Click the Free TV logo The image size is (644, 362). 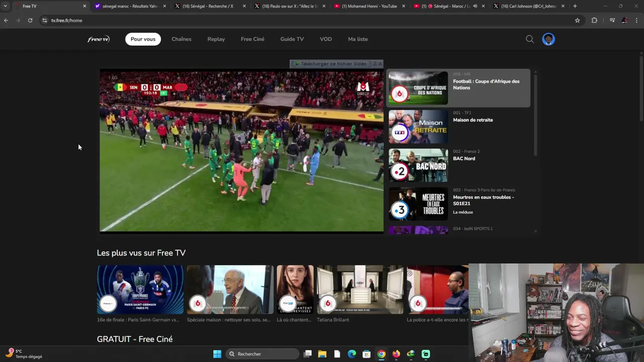pos(99,39)
